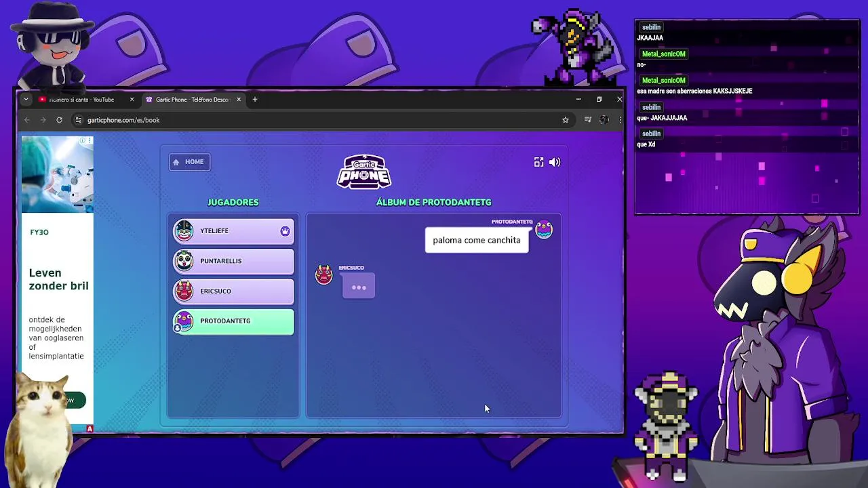Click the 'Leven zonder bril' ad headline

pyautogui.click(x=59, y=279)
